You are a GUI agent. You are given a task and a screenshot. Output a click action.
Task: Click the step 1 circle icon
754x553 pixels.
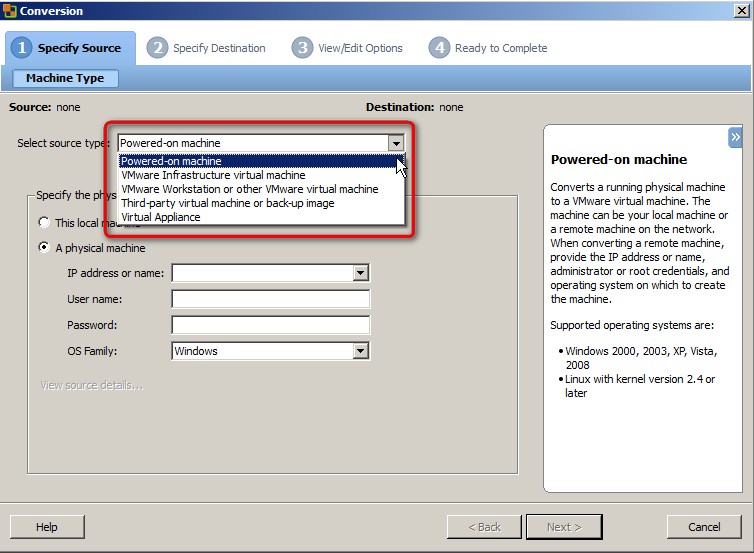(22, 48)
